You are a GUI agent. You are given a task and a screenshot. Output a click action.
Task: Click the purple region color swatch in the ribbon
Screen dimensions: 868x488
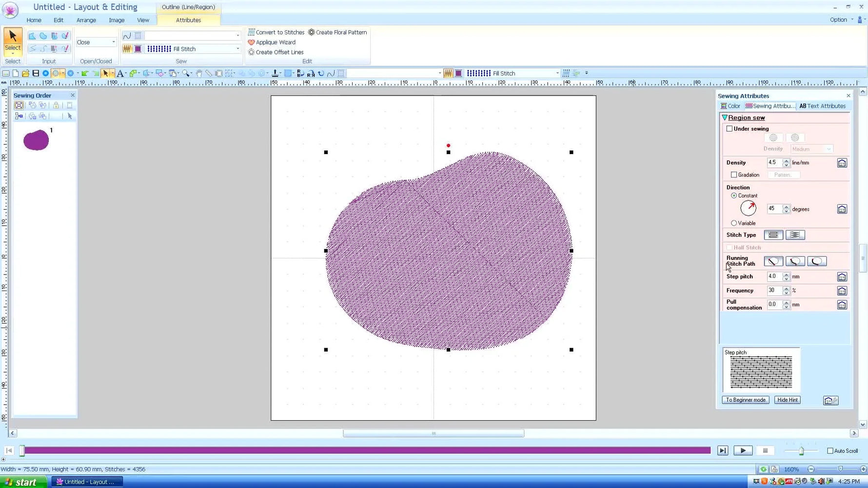(138, 49)
